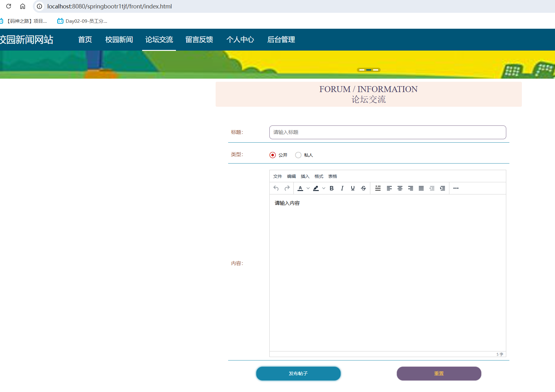This screenshot has width=555, height=392.
Task: Click the Undo icon in the editor toolbar
Action: pyautogui.click(x=276, y=188)
